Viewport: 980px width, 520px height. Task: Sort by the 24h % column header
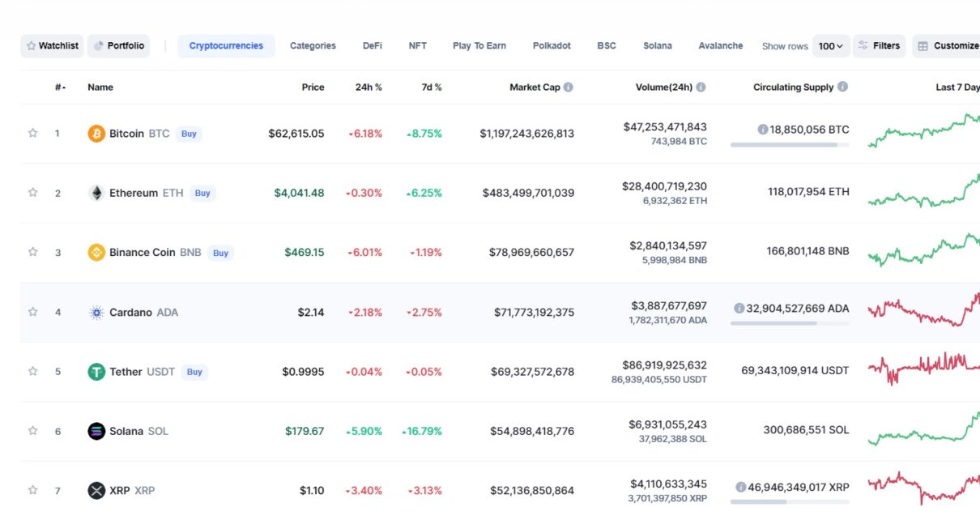pyautogui.click(x=369, y=87)
